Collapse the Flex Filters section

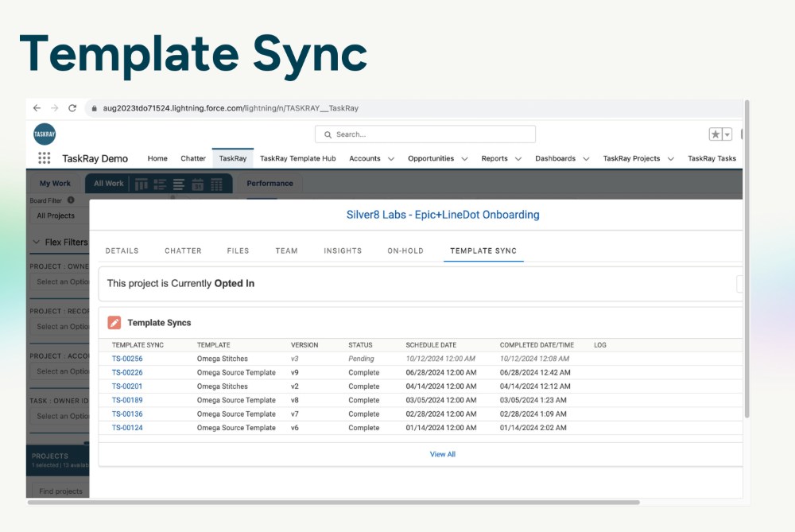pos(37,243)
